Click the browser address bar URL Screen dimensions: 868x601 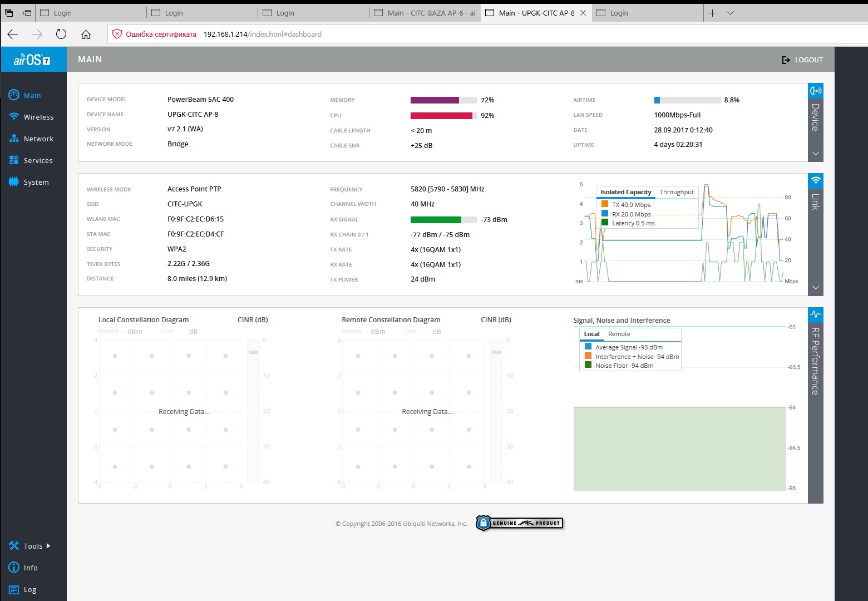263,34
